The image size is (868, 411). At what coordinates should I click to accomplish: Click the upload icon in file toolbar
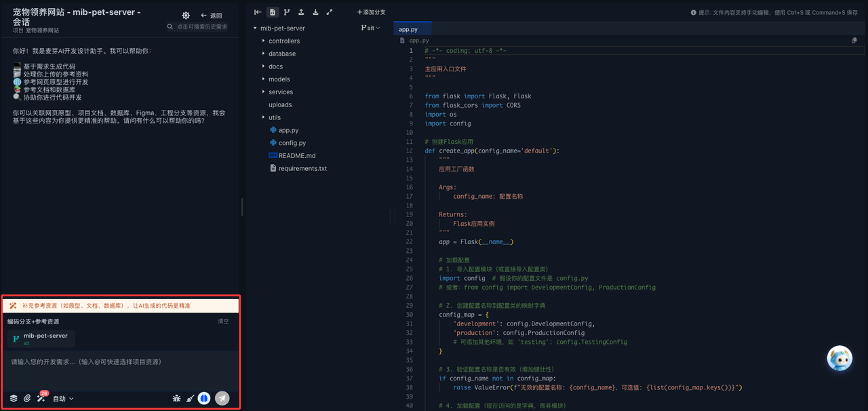click(x=301, y=12)
